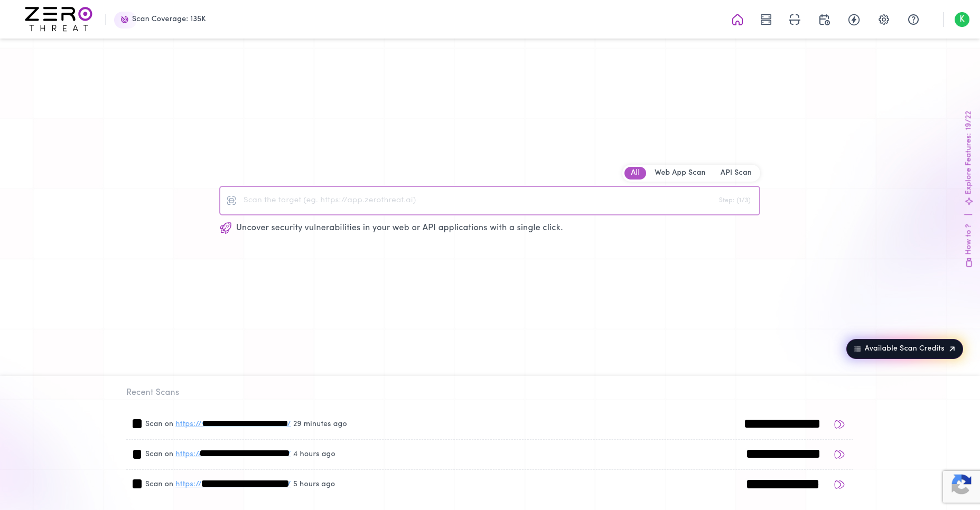The image size is (980, 510).
Task: Open the How to ? side link
Action: pyautogui.click(x=968, y=245)
